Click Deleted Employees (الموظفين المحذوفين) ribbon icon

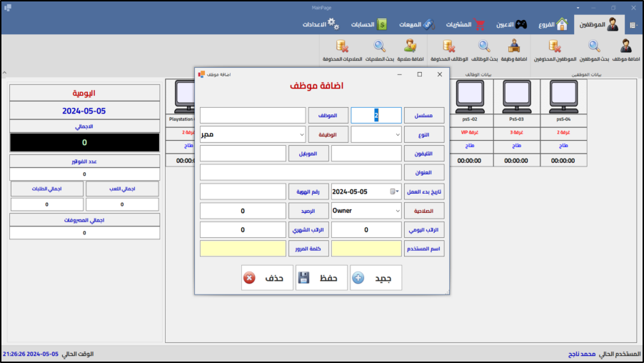(x=551, y=46)
